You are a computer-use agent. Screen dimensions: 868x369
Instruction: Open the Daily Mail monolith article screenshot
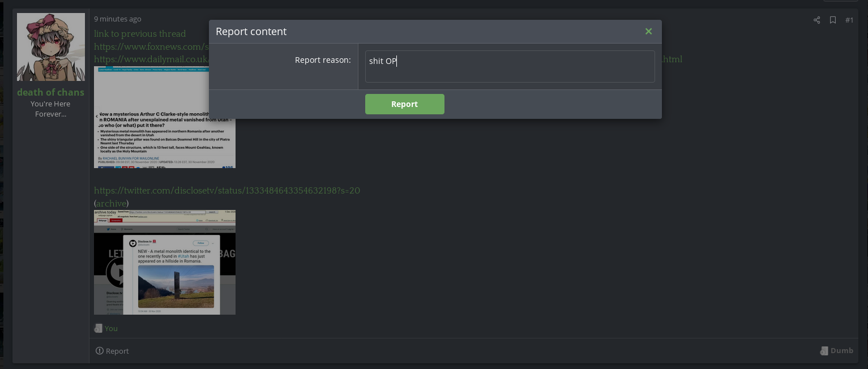tap(165, 117)
